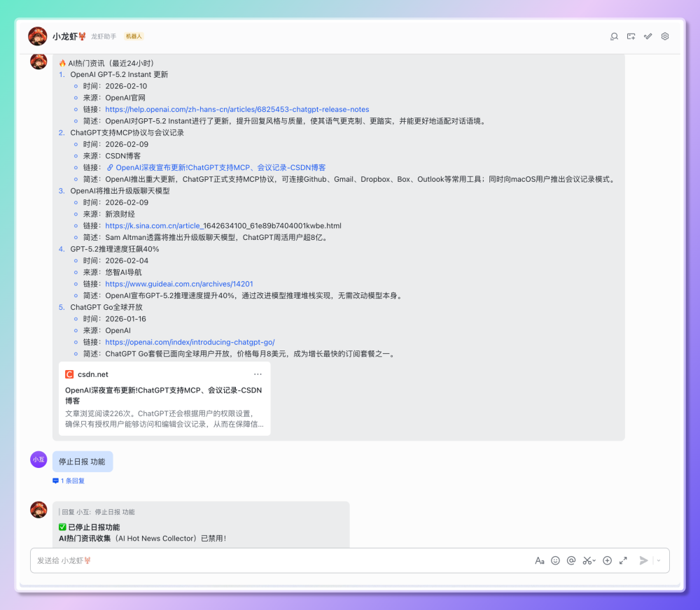700x610 pixels.
Task: Open the plus icon for more attachments
Action: [x=607, y=560]
